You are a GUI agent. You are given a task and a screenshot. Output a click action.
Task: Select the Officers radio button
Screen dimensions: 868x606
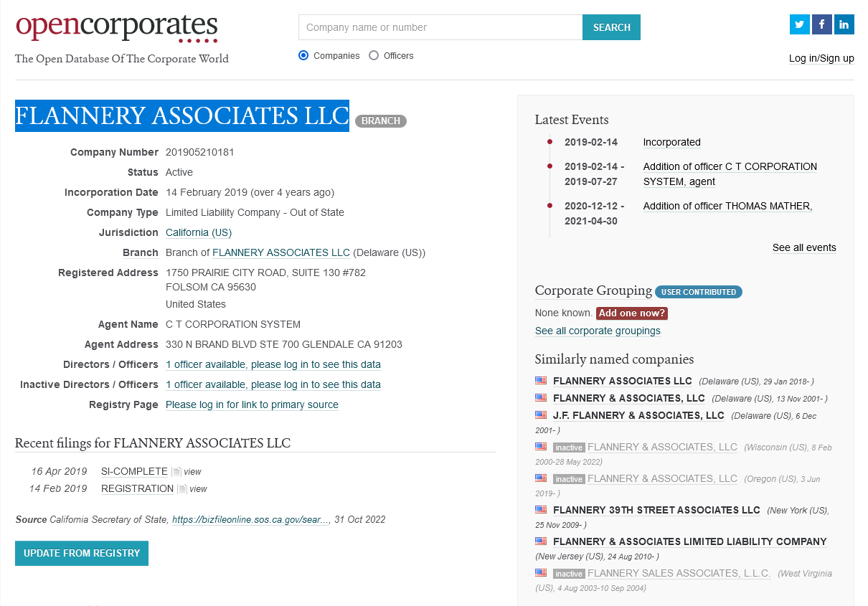coord(374,55)
